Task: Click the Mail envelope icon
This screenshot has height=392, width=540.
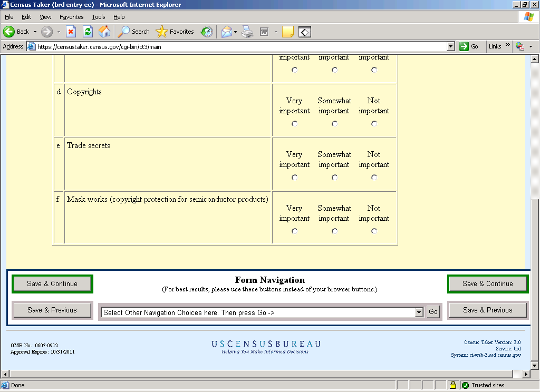Action: [x=226, y=32]
